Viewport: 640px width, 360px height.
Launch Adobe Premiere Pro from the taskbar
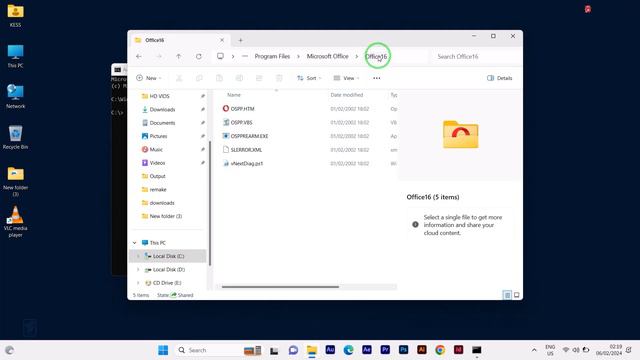pyautogui.click(x=385, y=350)
